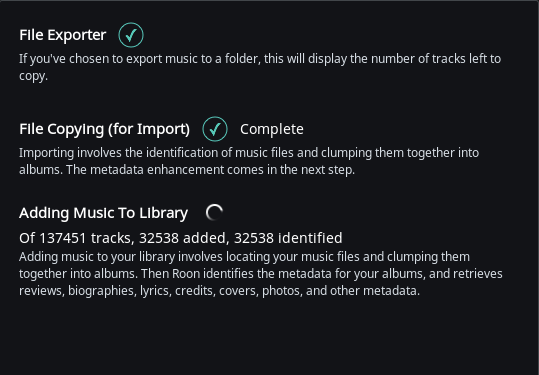Click the metadata enhancement next step sentence
The width and height of the screenshot is (539, 375).
pos(210,169)
